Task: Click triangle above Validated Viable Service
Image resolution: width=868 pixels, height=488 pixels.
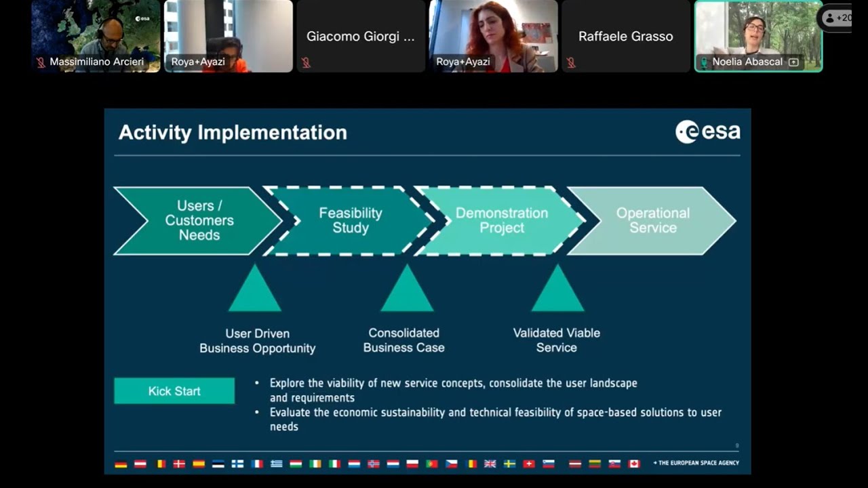Action: [x=557, y=289]
